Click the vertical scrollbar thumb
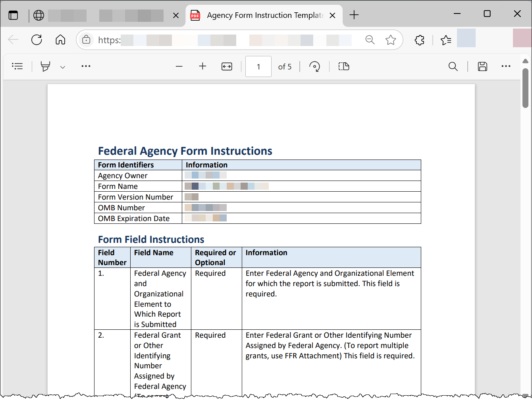The height and width of the screenshot is (400, 532). [525, 88]
